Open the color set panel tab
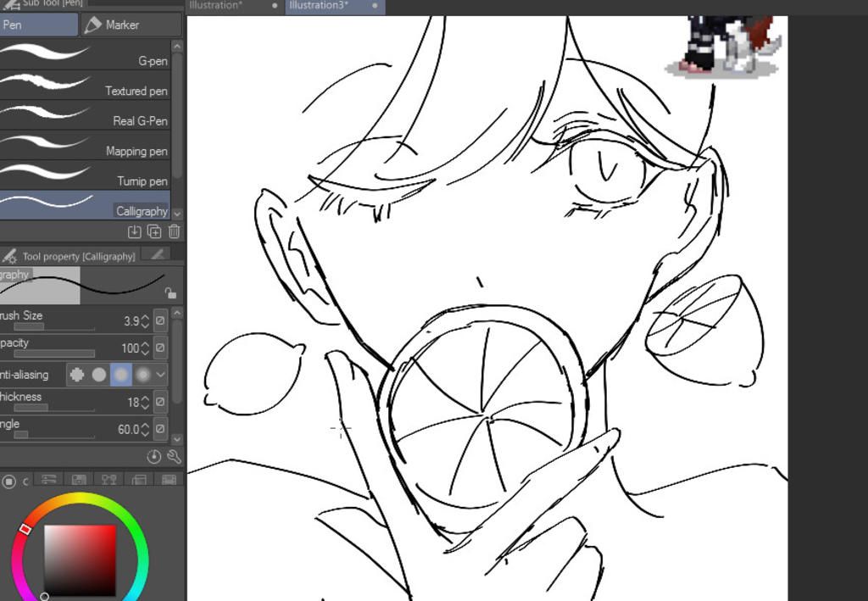The width and height of the screenshot is (868, 601). coord(79,481)
